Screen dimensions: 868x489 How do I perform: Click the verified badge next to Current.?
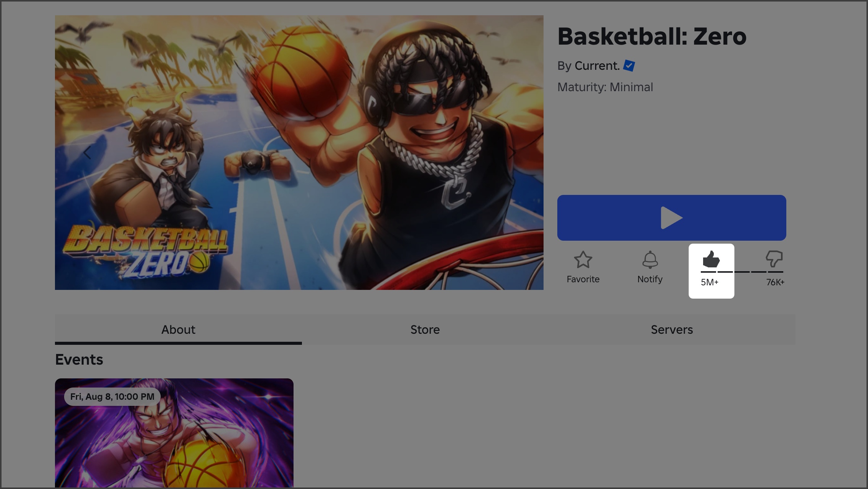coord(628,65)
